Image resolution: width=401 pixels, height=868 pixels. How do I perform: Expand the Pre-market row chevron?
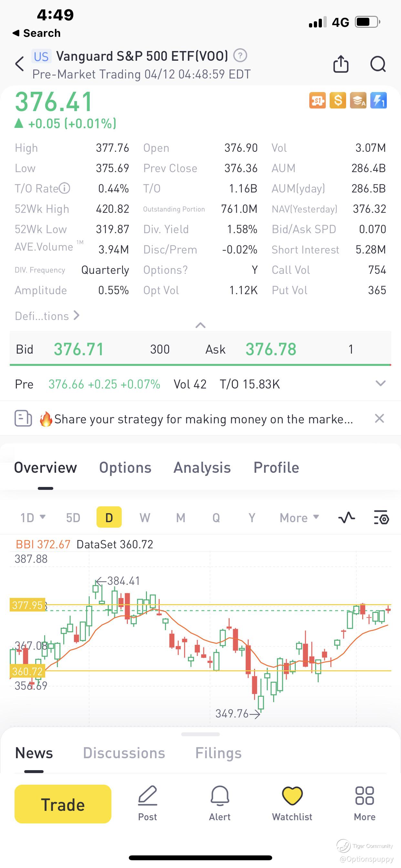(380, 383)
